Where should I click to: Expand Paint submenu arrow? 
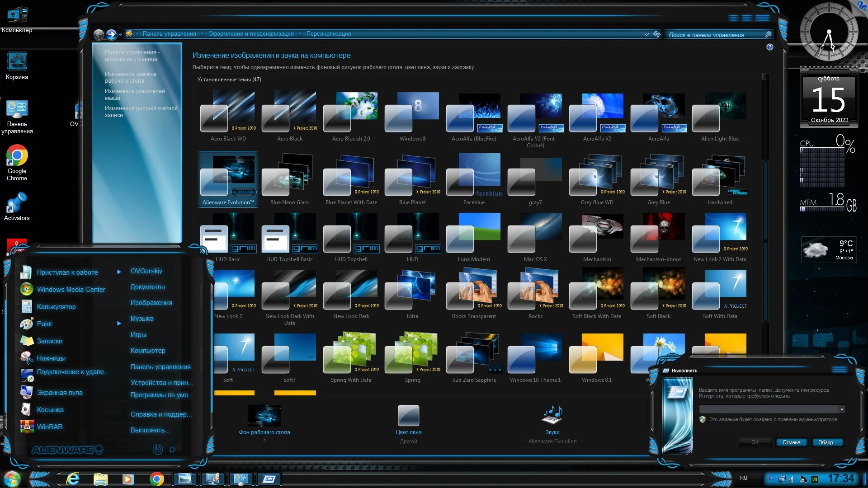pyautogui.click(x=119, y=324)
